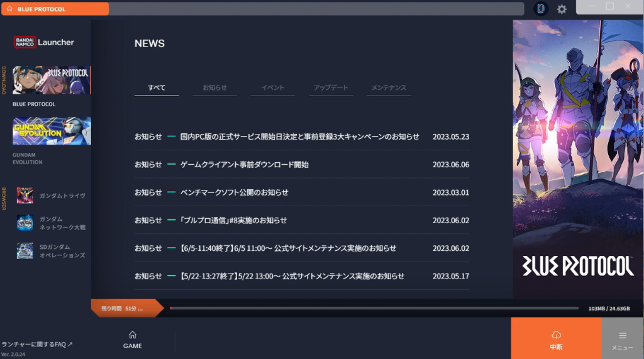Click the home icon in BLUE PROTOCOL tab
644x359 pixels.
[x=9, y=9]
